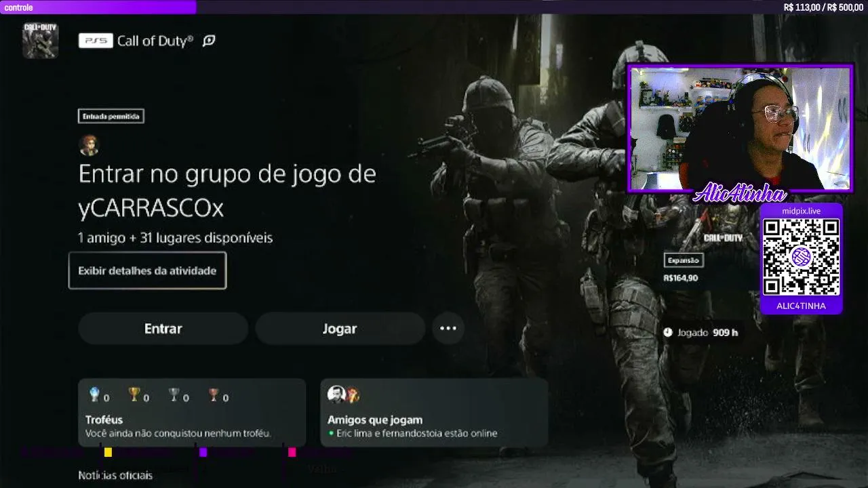
Task: Click the Jogar button
Action: 340,329
